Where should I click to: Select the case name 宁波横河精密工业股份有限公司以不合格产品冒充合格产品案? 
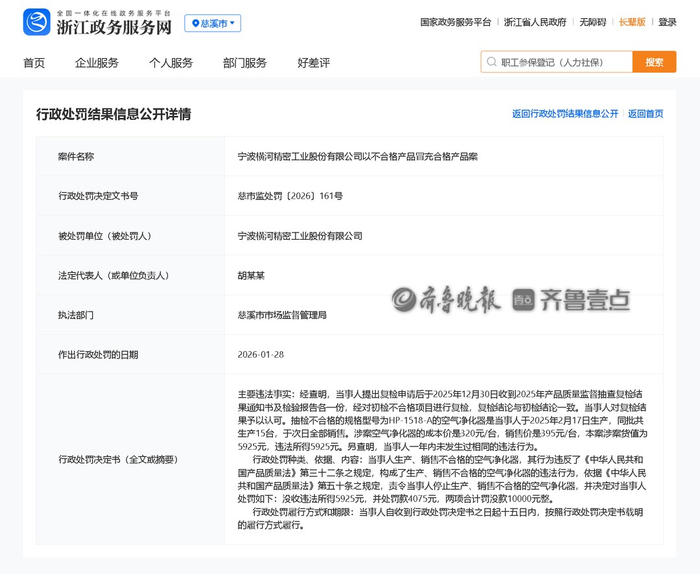click(358, 157)
